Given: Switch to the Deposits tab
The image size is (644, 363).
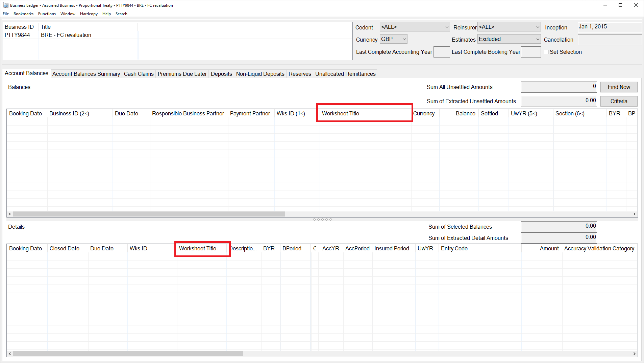Looking at the screenshot, I should 221,74.
